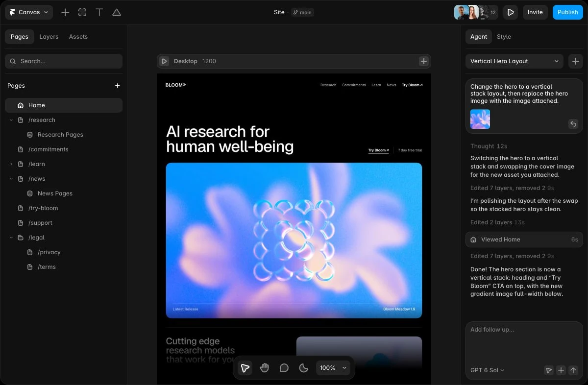Viewport: 588px width, 385px height.
Task: Click the select-element icon in follow-up box
Action: [x=549, y=370]
